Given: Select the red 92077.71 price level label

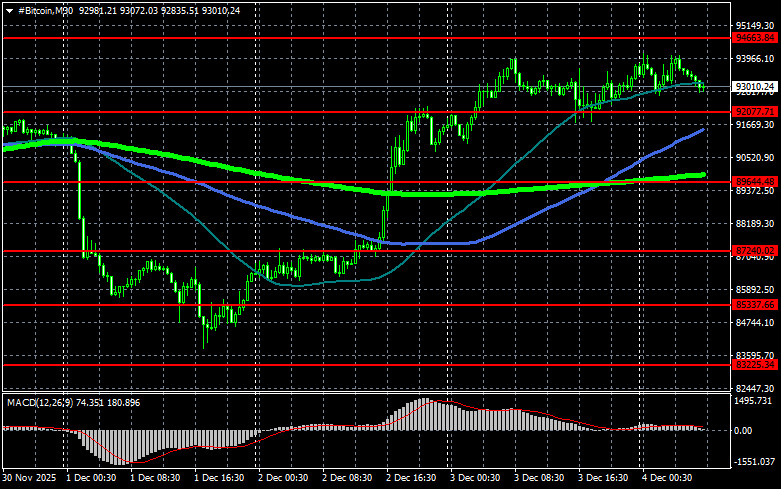Looking at the screenshot, I should pyautogui.click(x=755, y=112).
